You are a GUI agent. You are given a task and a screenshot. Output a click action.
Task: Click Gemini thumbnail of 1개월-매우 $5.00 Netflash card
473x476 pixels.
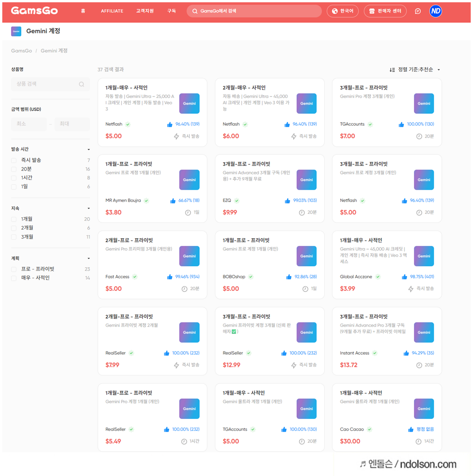(189, 103)
